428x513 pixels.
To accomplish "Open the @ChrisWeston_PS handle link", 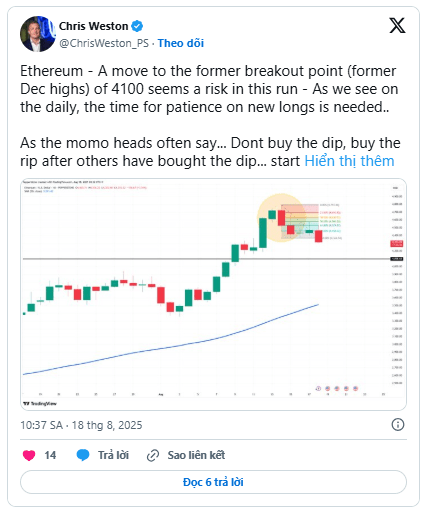I will tap(104, 43).
